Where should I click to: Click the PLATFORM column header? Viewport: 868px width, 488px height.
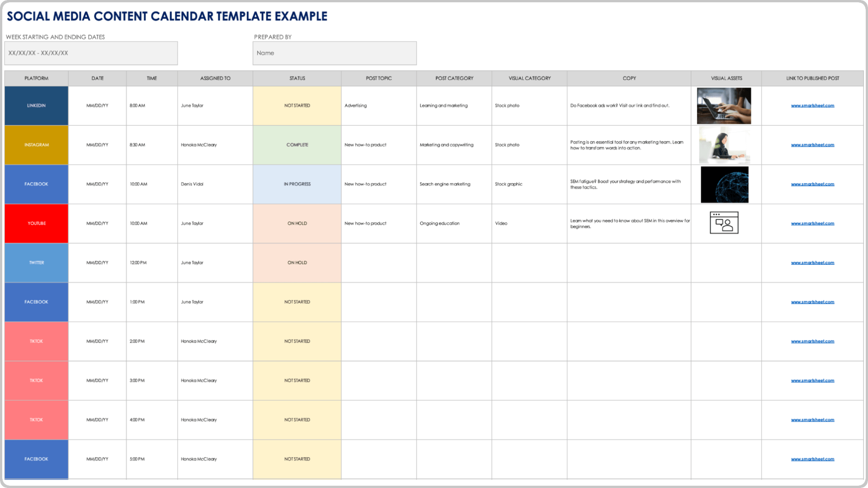(36, 78)
